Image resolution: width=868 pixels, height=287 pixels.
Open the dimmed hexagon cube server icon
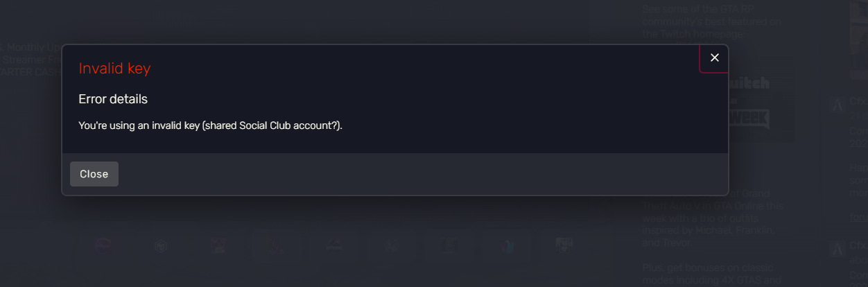pyautogui.click(x=161, y=245)
